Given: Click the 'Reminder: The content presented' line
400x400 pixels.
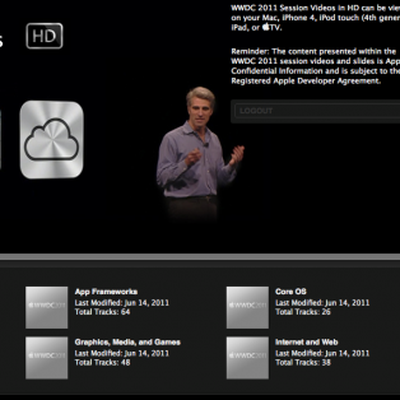Looking at the screenshot, I should click(x=314, y=52).
